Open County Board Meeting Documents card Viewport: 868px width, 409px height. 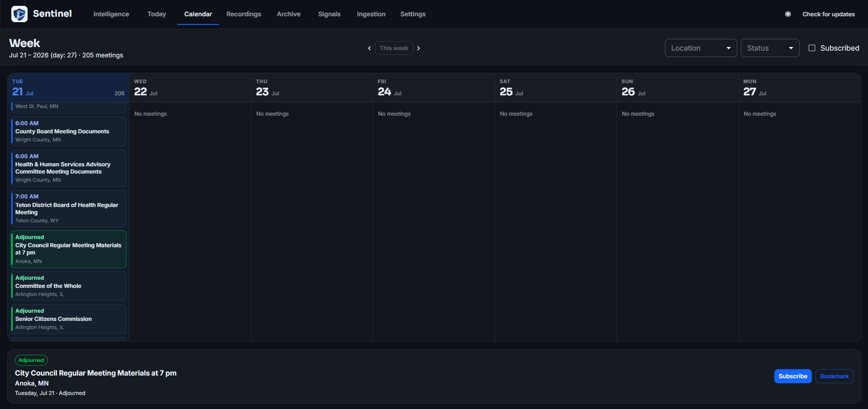68,131
